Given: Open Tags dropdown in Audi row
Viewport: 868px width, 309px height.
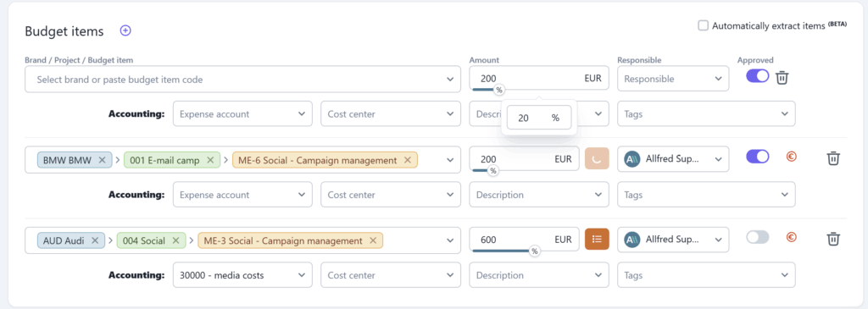Looking at the screenshot, I should 706,275.
